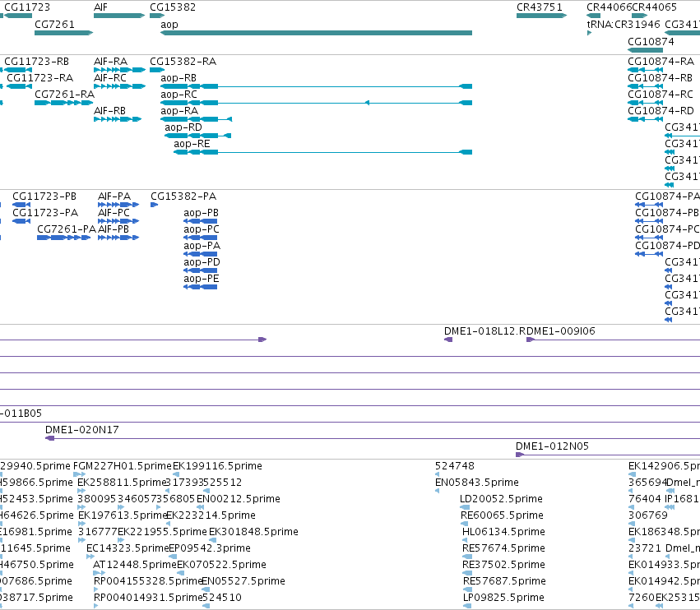The image size is (700, 610).
Task: Open EST label EK199116.5prime
Action: (217, 466)
